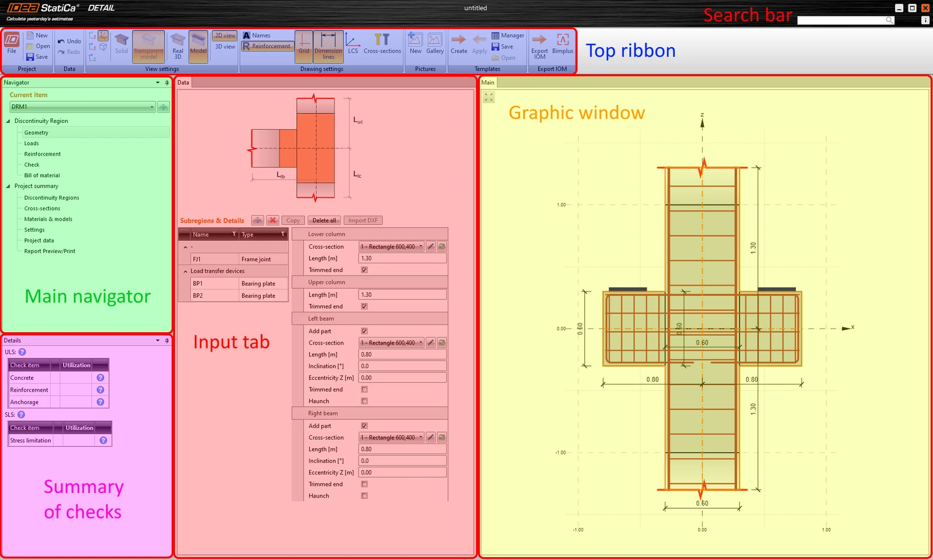Open the Pictures Gallery
Screen dimensions: 933x560
[435, 44]
